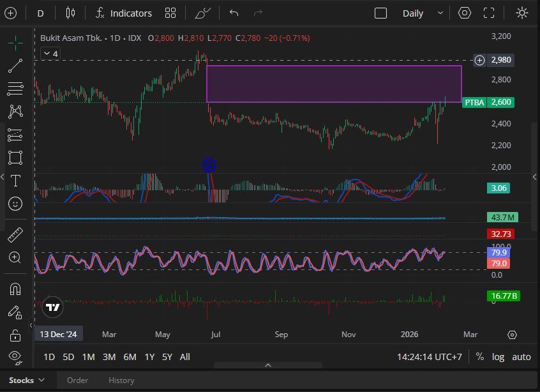
Task: Open the Indicators menu
Action: click(x=124, y=13)
